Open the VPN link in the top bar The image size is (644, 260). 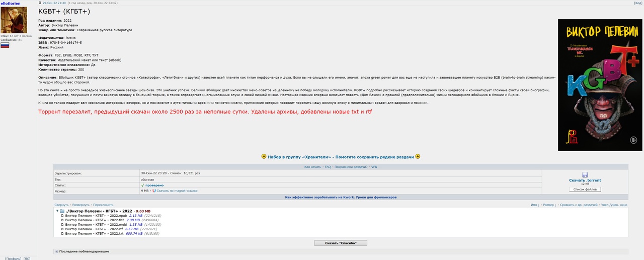pos(374,166)
